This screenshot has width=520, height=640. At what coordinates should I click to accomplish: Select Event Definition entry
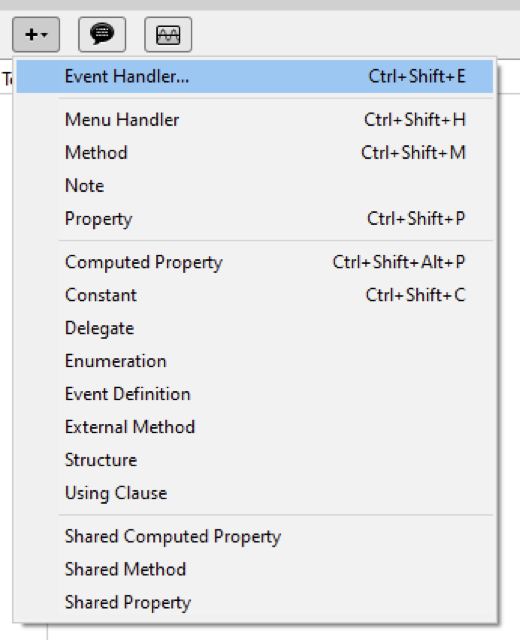255,394
